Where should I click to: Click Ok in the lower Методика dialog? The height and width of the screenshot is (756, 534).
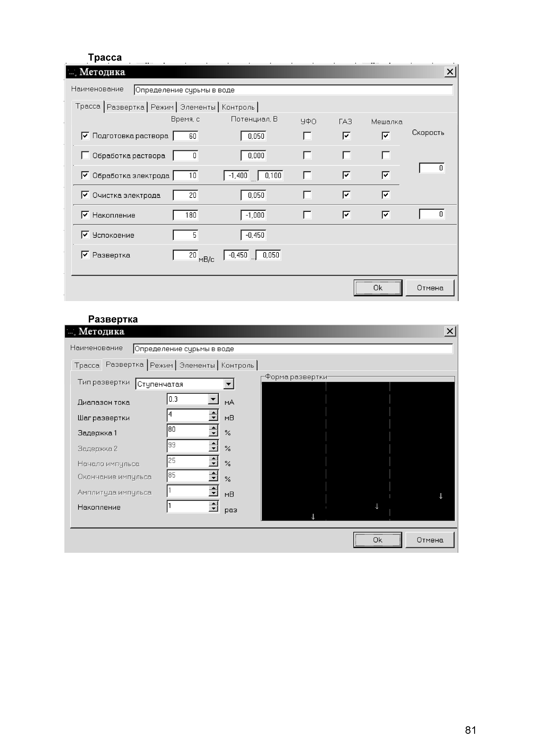click(x=377, y=540)
